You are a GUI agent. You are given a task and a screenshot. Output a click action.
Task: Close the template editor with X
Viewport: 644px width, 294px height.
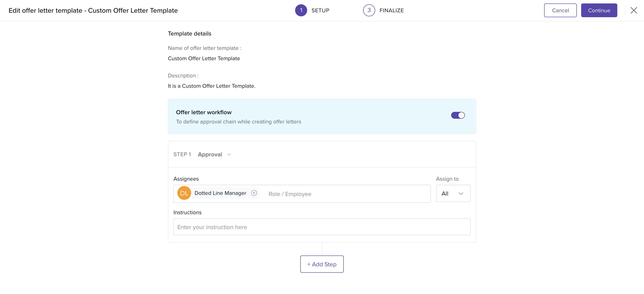[x=633, y=10]
